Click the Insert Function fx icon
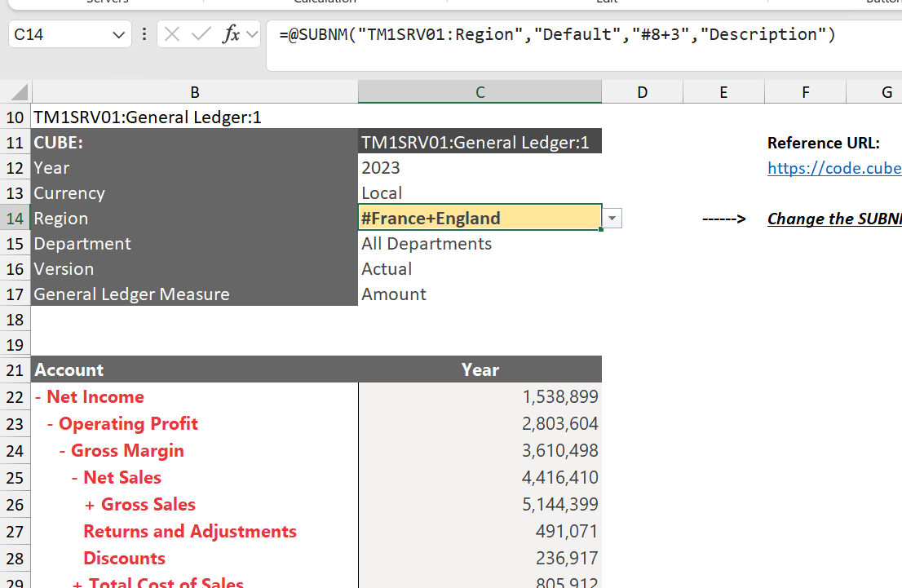Viewport: 902px width, 588px height. click(x=231, y=34)
